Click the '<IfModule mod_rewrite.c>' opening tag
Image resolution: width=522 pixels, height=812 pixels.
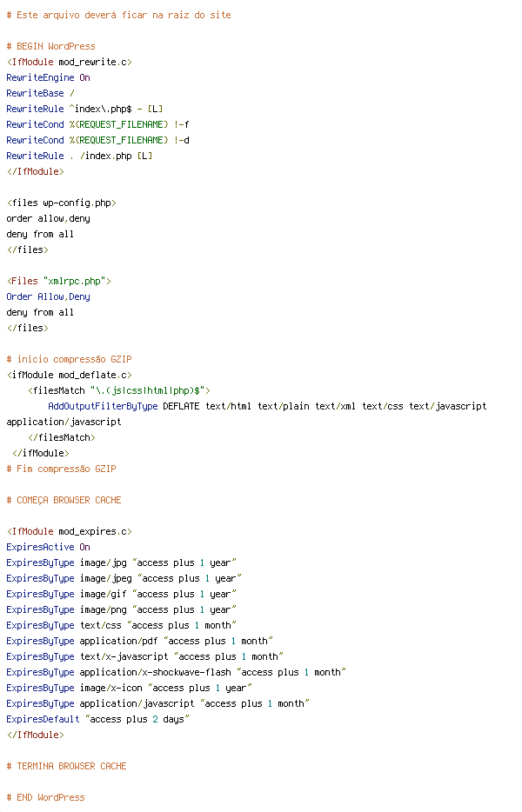coord(70,62)
